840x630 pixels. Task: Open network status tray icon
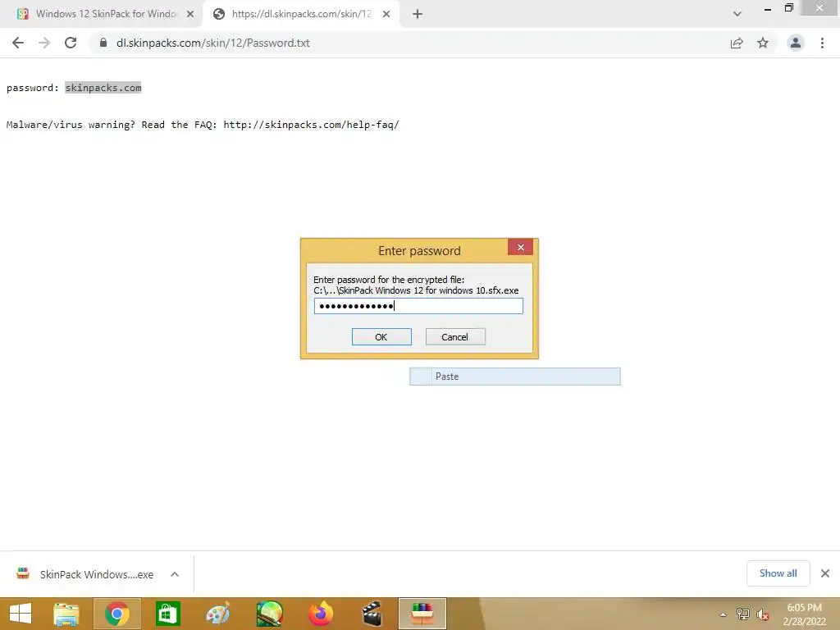(743, 614)
